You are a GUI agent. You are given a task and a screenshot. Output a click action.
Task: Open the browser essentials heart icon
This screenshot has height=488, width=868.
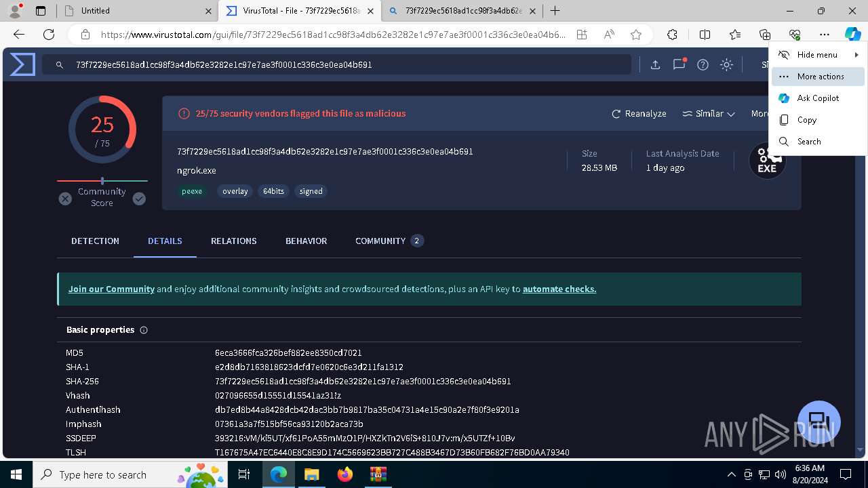[795, 35]
